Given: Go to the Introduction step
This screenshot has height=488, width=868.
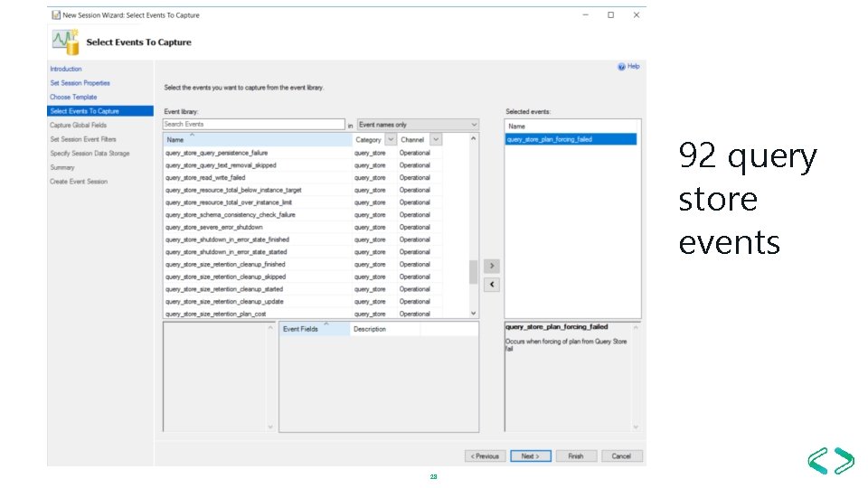Looking at the screenshot, I should coord(66,70).
